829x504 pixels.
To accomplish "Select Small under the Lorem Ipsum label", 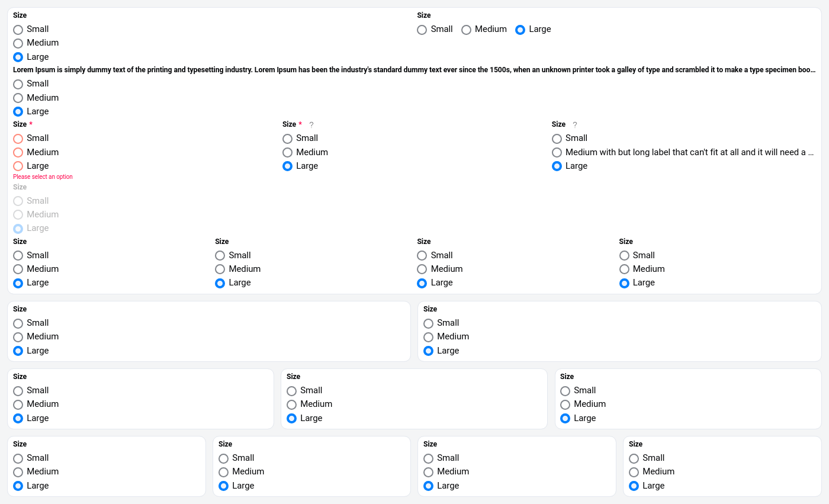I will (18, 84).
